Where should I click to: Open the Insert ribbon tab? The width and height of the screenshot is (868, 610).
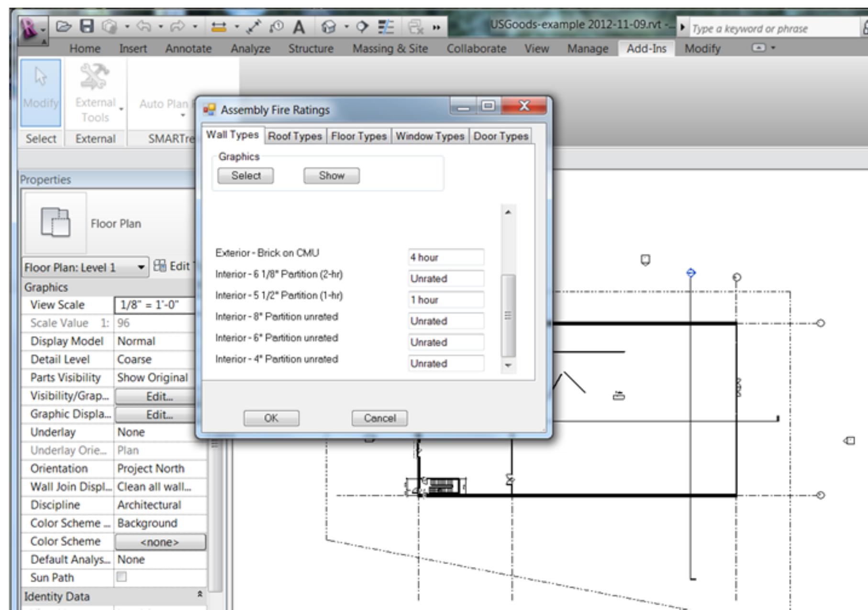[133, 48]
